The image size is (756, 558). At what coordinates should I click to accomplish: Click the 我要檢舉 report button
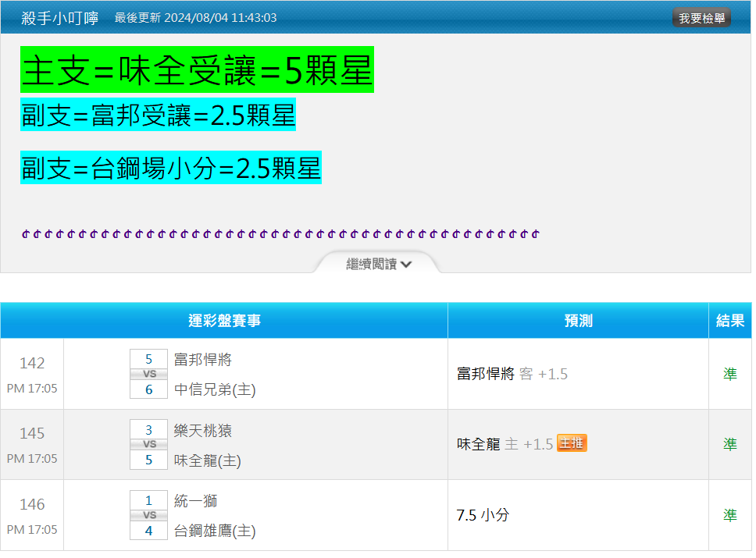pos(701,18)
